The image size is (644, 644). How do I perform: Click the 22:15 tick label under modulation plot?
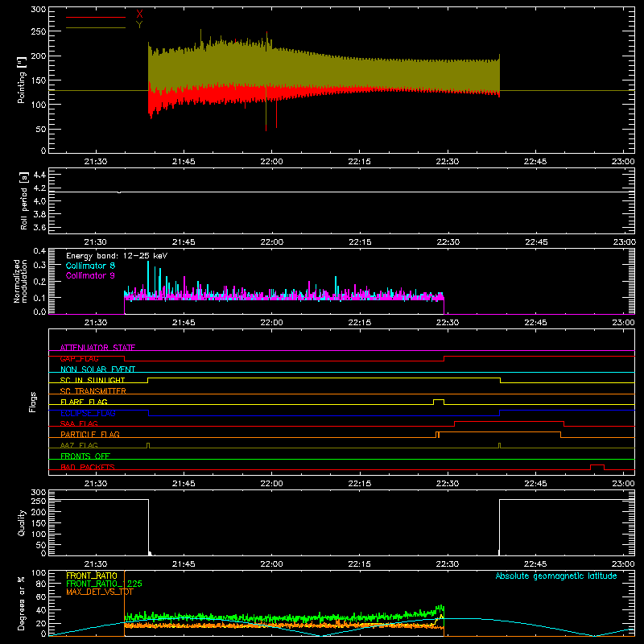359,323
